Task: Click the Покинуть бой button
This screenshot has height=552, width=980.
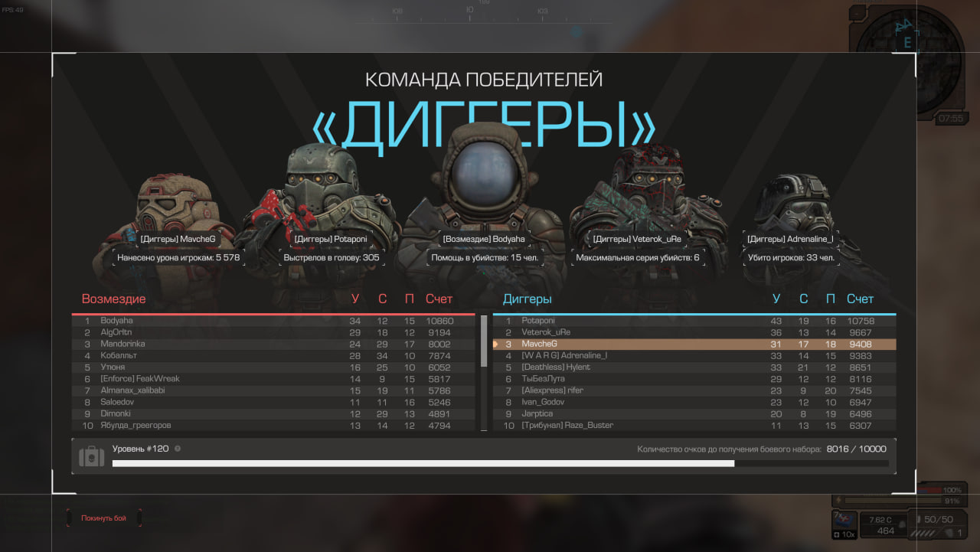Action: 104,518
